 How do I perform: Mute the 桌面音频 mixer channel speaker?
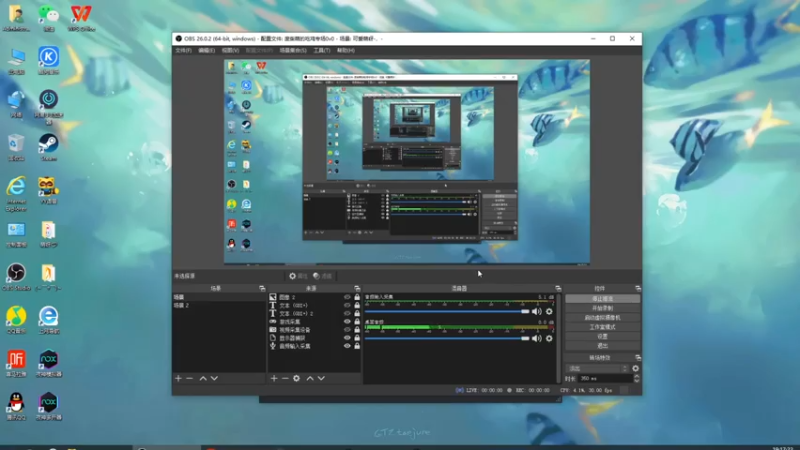(x=537, y=338)
